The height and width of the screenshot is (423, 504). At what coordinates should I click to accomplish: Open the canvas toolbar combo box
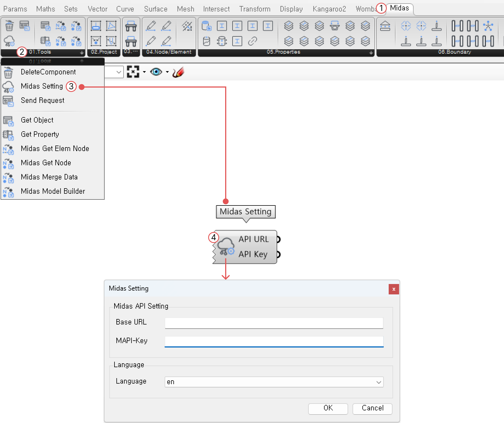coord(114,72)
